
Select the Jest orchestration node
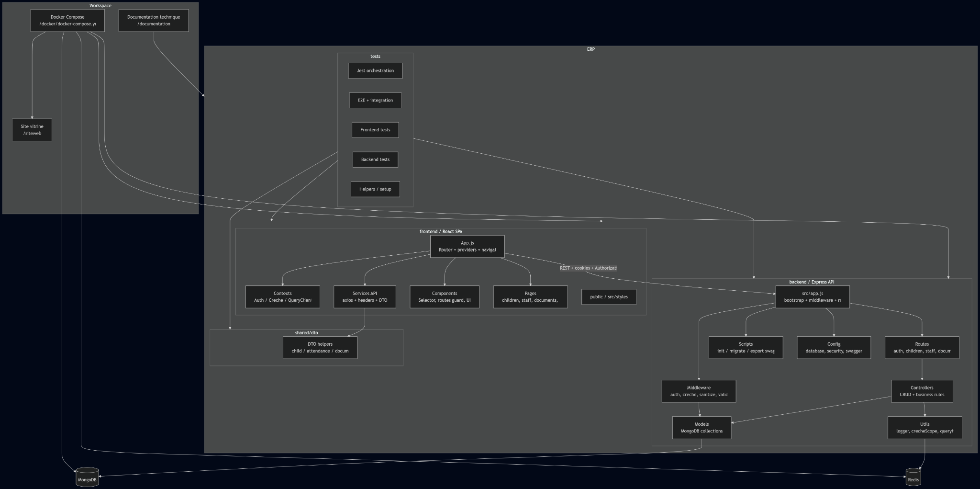click(375, 70)
